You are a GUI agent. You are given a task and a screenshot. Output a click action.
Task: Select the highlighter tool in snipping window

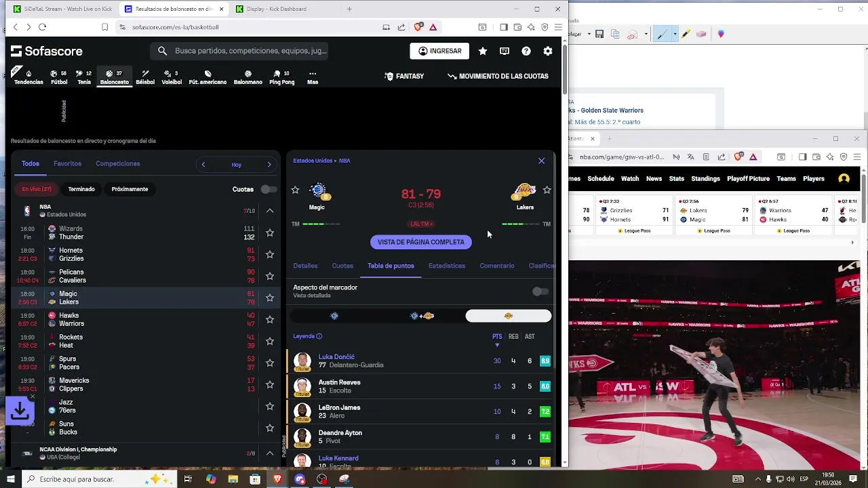pos(686,34)
